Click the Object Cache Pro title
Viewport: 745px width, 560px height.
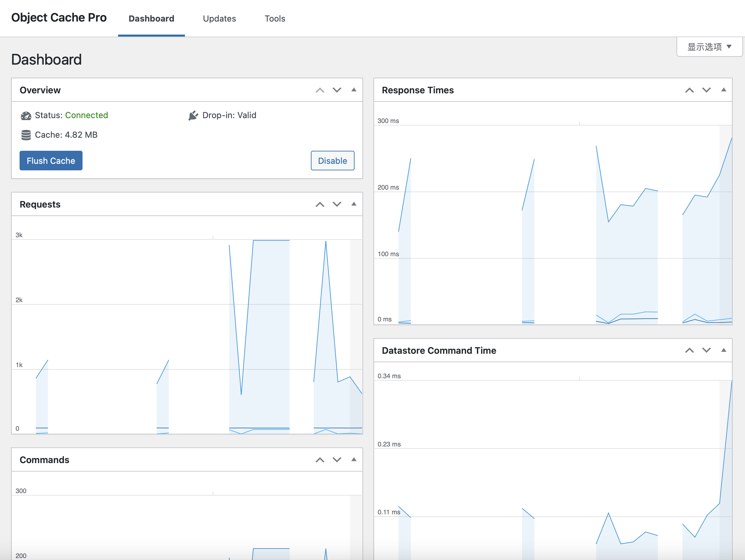click(x=59, y=18)
